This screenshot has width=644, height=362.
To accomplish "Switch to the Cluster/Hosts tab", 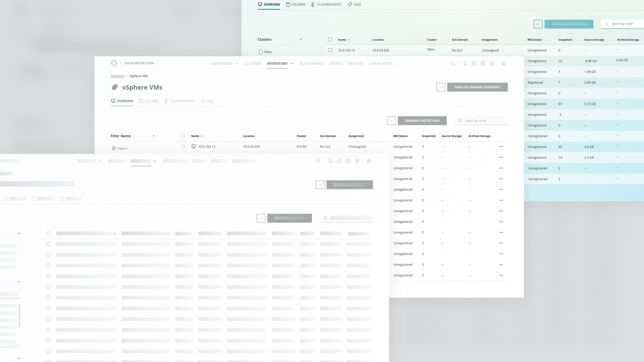I will (180, 101).
